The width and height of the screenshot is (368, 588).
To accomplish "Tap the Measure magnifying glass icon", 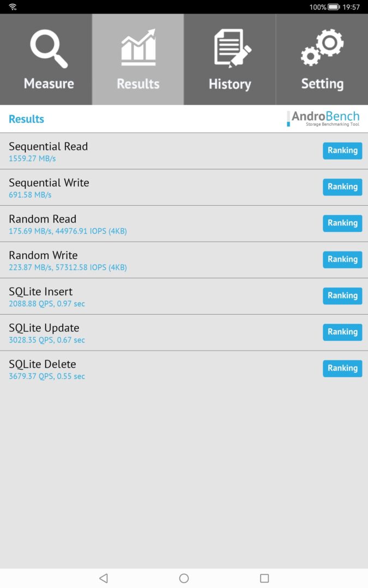I will point(49,48).
